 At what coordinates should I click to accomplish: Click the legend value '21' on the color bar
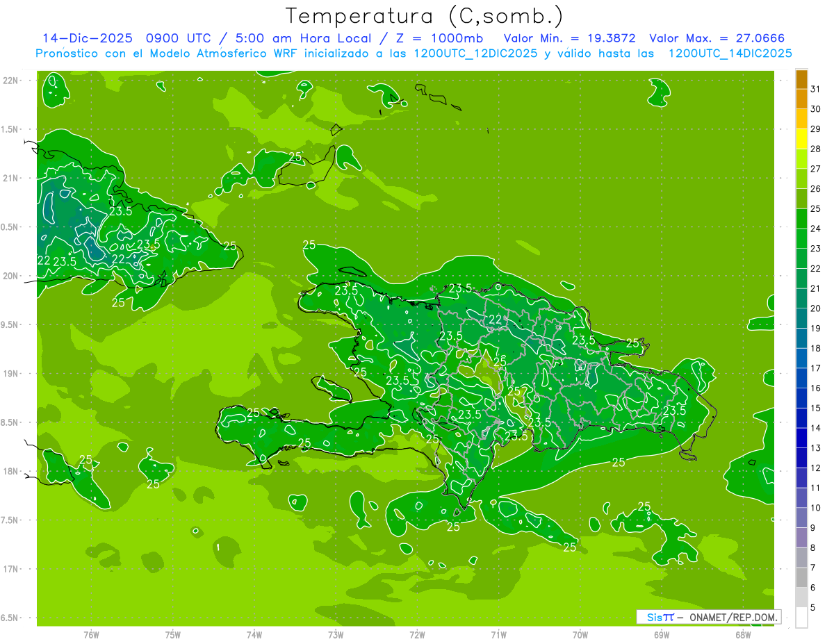coord(816,288)
